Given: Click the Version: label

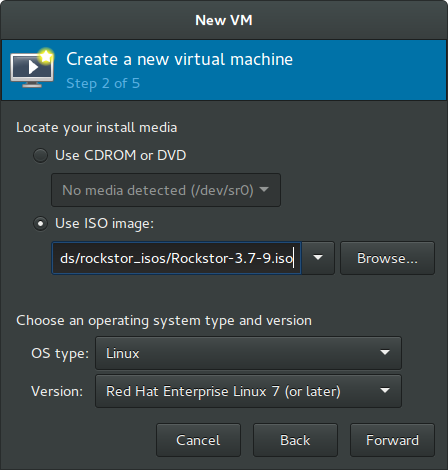Looking at the screenshot, I should 57,391.
